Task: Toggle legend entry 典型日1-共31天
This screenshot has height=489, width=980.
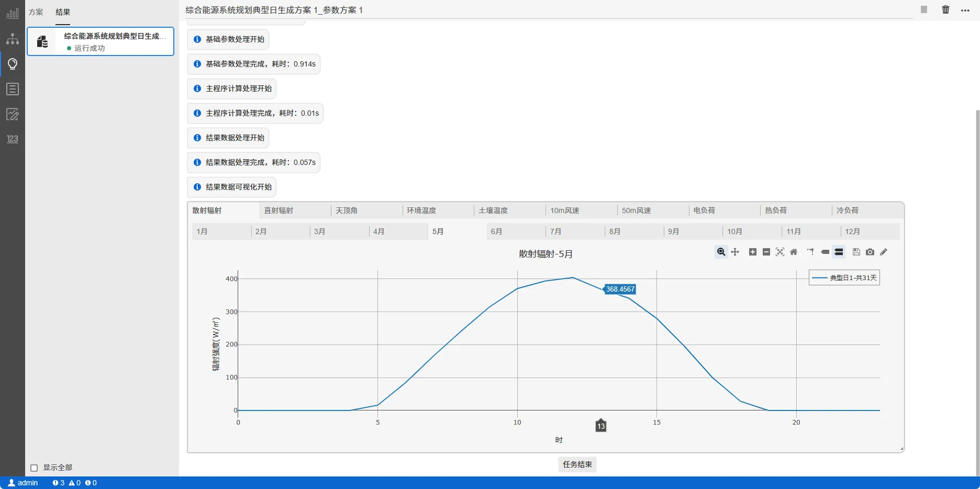Action: pyautogui.click(x=844, y=277)
